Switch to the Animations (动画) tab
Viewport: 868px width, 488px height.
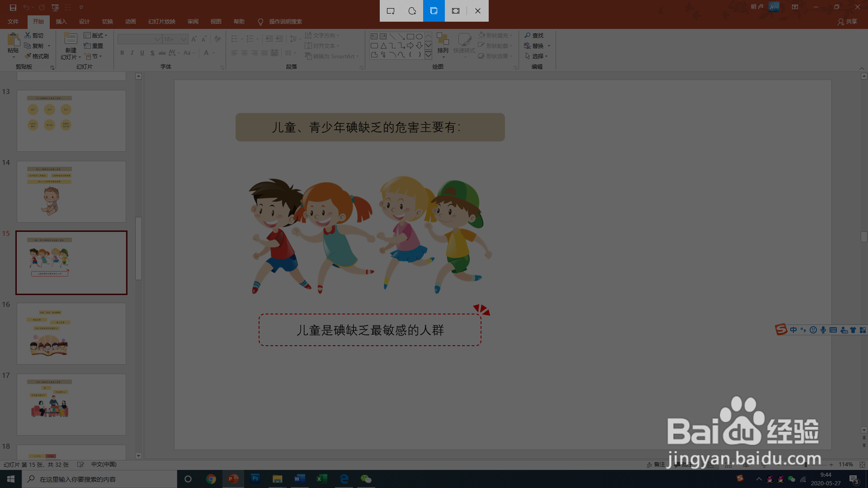[130, 22]
